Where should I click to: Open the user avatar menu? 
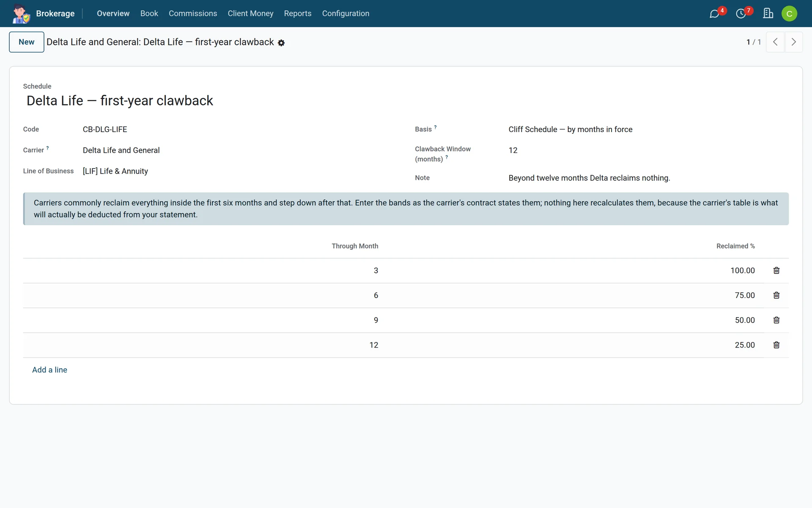tap(789, 14)
